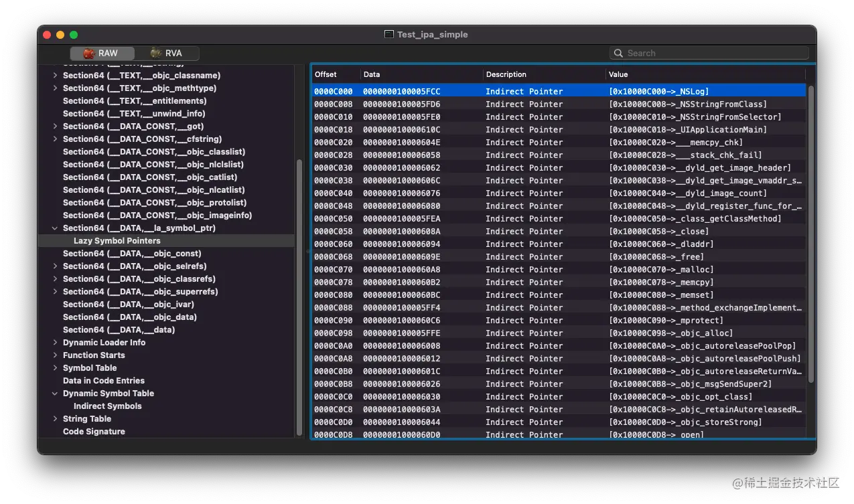
Task: Select Section64 (__DATA_CONST,__objc_classlist)
Action: (153, 152)
